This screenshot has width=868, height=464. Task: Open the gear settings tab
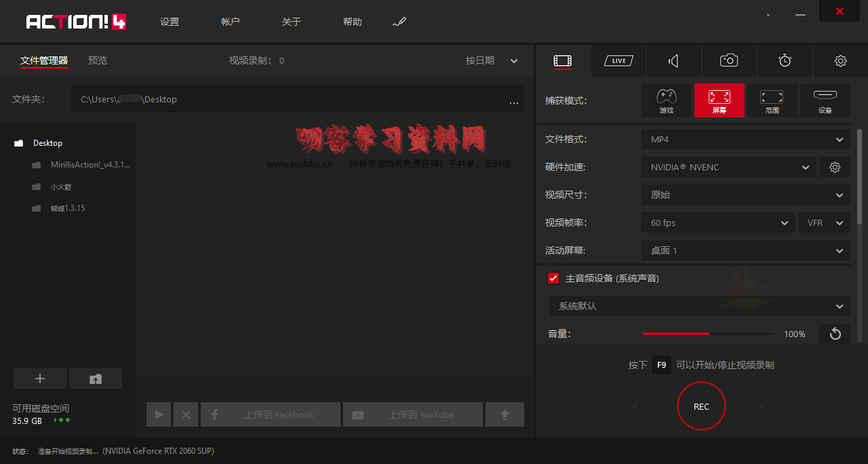pos(840,61)
